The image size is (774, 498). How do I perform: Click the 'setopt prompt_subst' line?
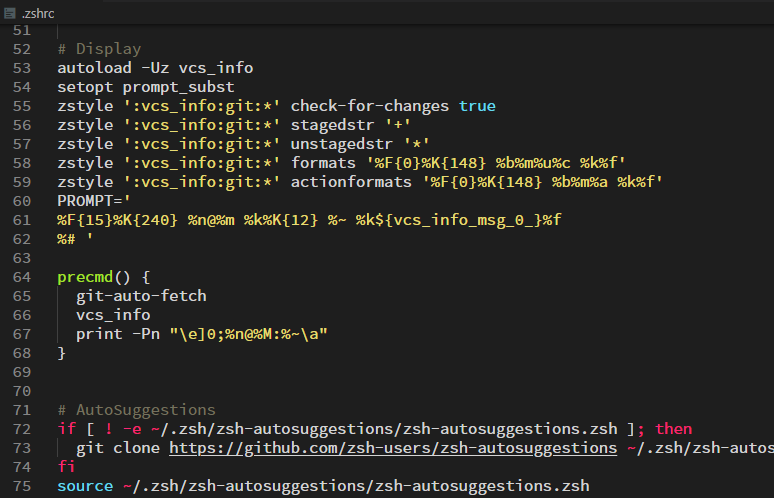coord(146,87)
